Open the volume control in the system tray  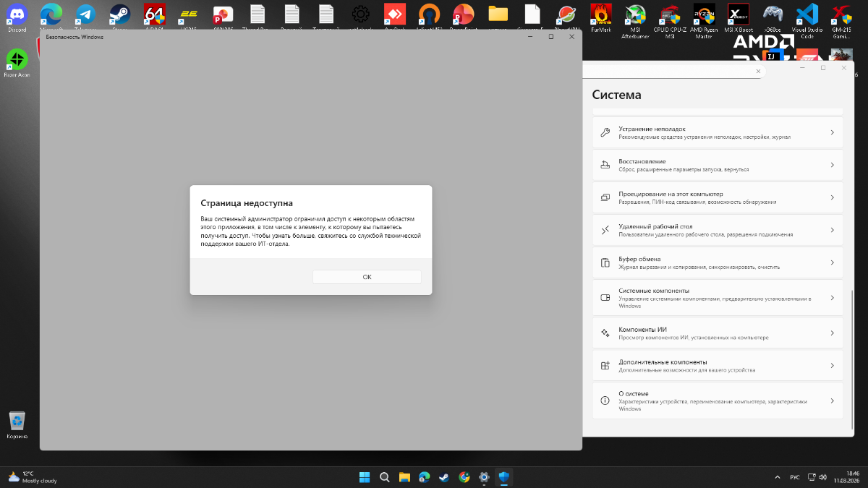[x=821, y=477]
